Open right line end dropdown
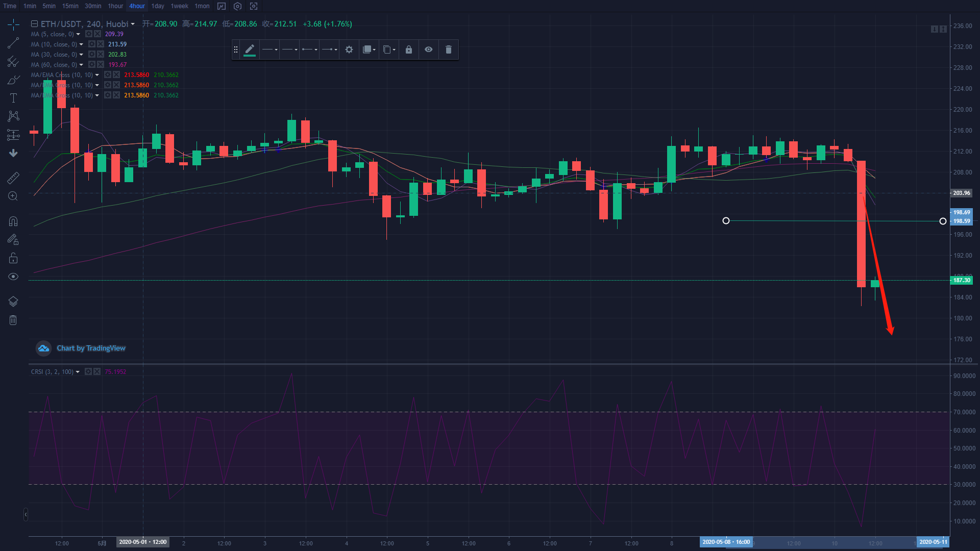Image resolution: width=980 pixels, height=551 pixels. tap(329, 49)
